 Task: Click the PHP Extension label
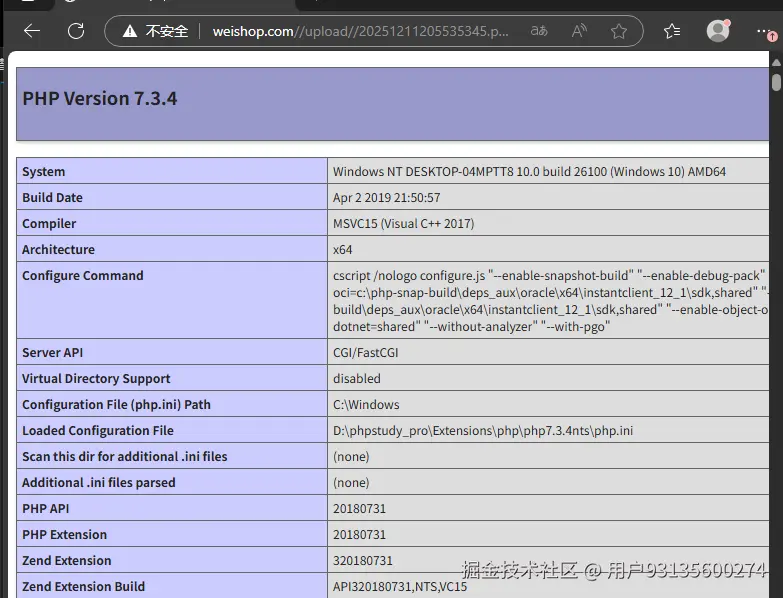(x=64, y=534)
